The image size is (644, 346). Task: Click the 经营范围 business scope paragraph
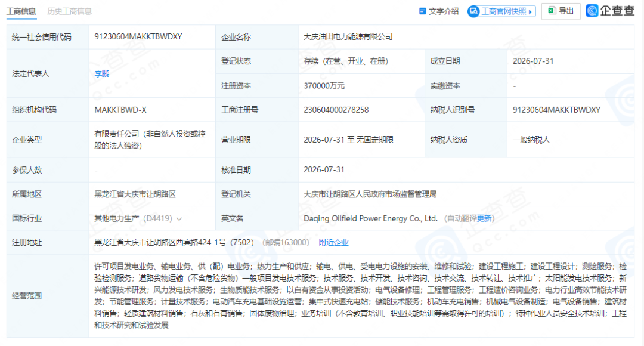361,295
